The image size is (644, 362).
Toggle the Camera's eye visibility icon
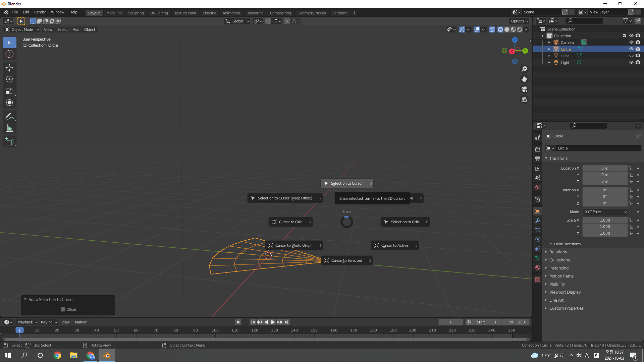[x=631, y=43]
